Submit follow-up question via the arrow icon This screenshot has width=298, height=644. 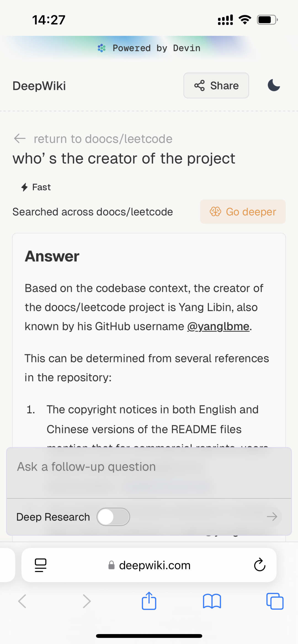pos(273,517)
